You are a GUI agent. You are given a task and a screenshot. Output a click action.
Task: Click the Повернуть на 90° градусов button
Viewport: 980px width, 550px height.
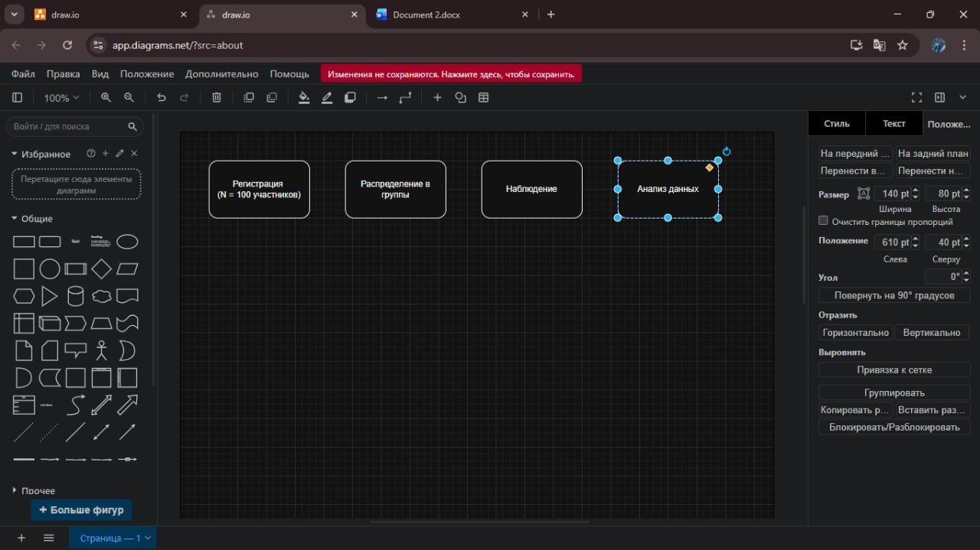[x=893, y=295]
